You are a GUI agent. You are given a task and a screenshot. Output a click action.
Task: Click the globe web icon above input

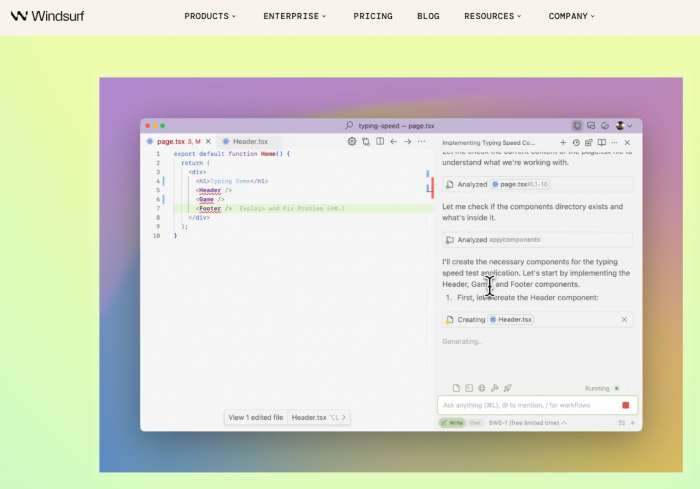(x=482, y=388)
